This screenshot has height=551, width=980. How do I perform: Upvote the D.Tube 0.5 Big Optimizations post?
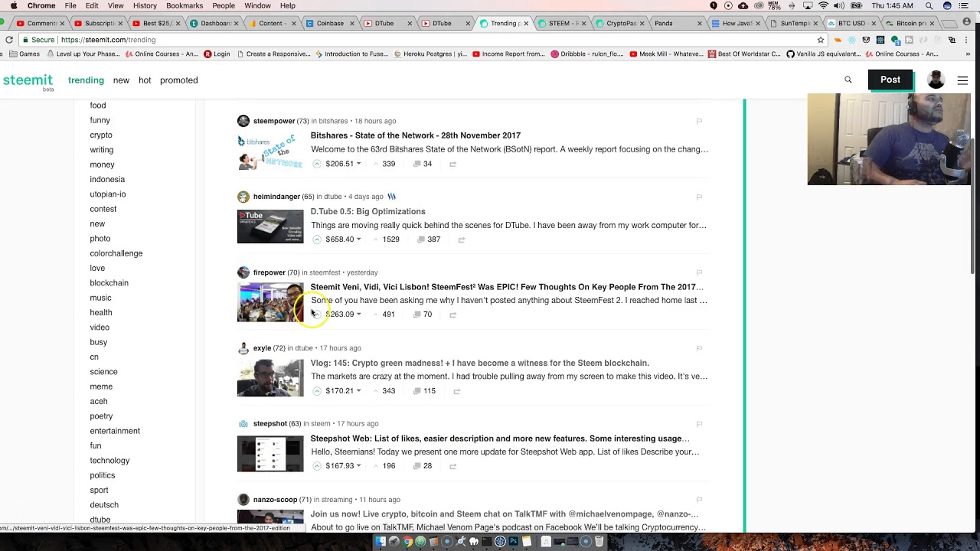click(317, 240)
